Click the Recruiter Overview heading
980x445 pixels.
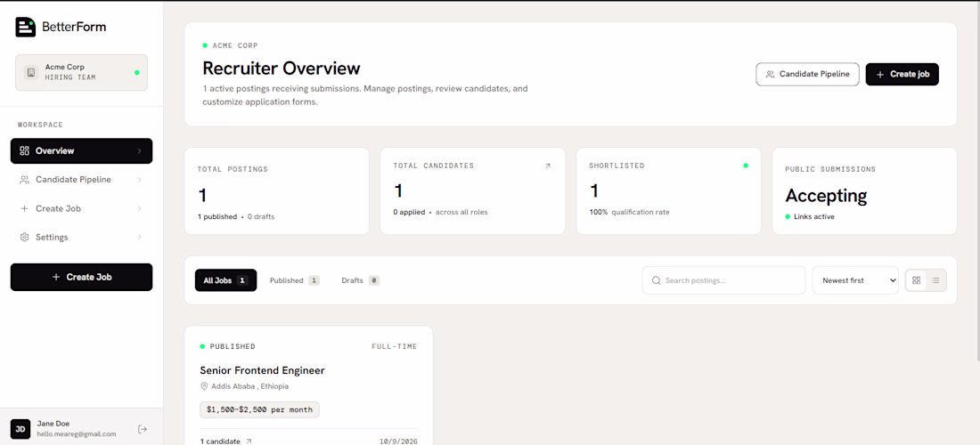282,68
